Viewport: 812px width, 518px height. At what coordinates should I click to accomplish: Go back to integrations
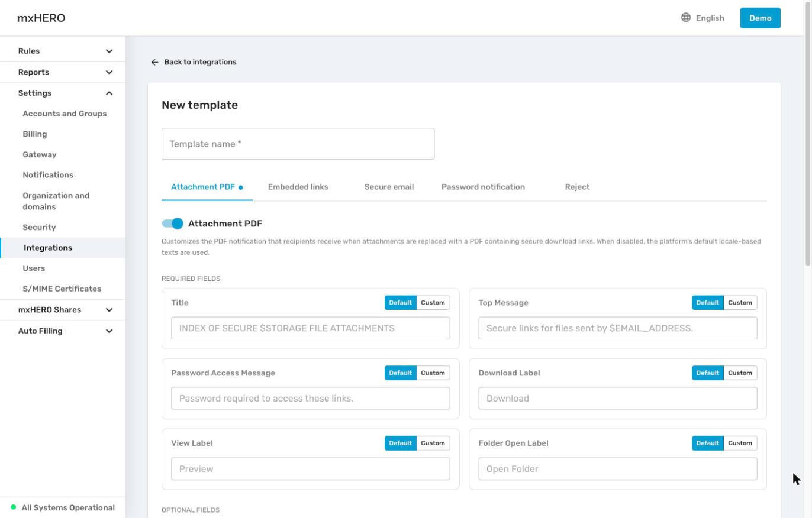pos(194,62)
